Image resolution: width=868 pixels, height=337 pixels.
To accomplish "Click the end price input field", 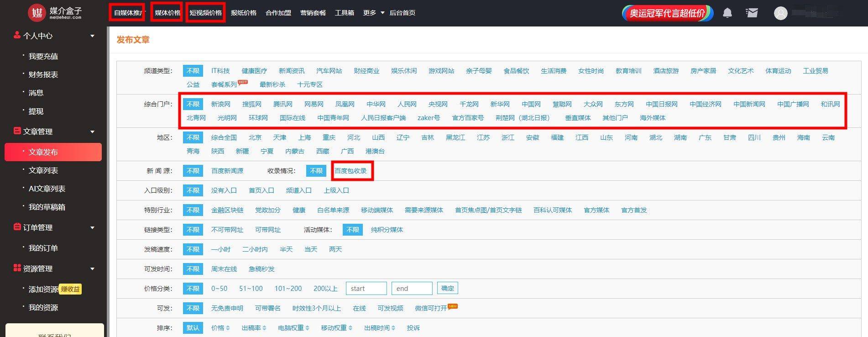I will pos(412,289).
